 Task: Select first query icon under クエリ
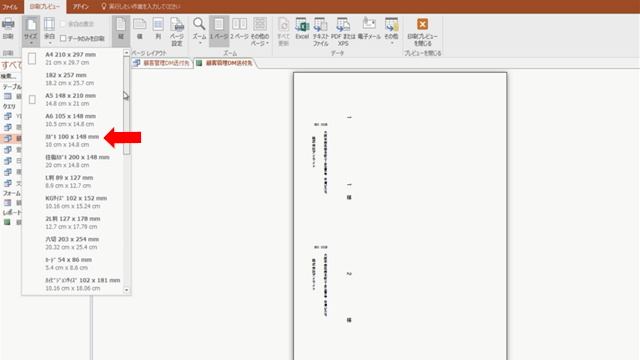pos(8,116)
